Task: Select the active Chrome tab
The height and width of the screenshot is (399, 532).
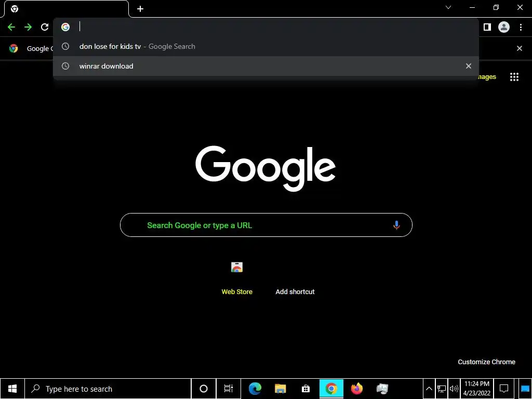Action: (x=66, y=9)
